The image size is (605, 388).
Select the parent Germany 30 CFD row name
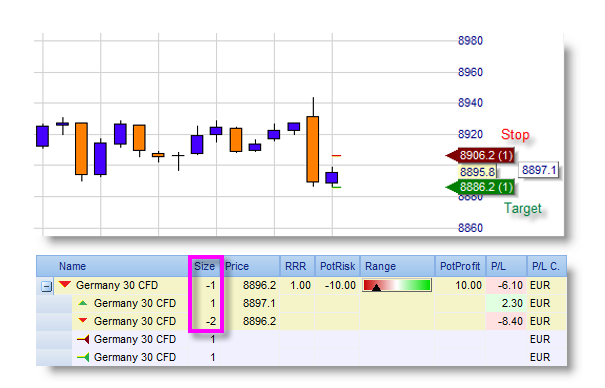[117, 285]
